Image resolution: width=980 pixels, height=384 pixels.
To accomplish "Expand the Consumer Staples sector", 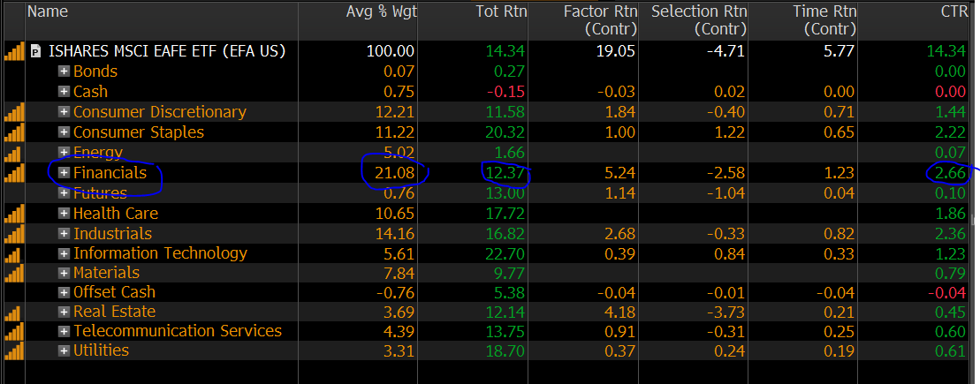I will click(x=63, y=132).
